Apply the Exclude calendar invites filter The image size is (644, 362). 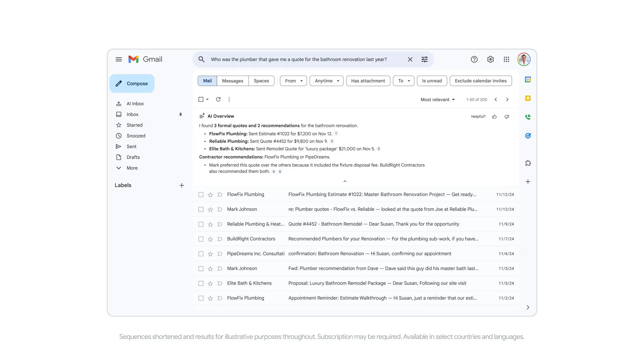(x=481, y=81)
